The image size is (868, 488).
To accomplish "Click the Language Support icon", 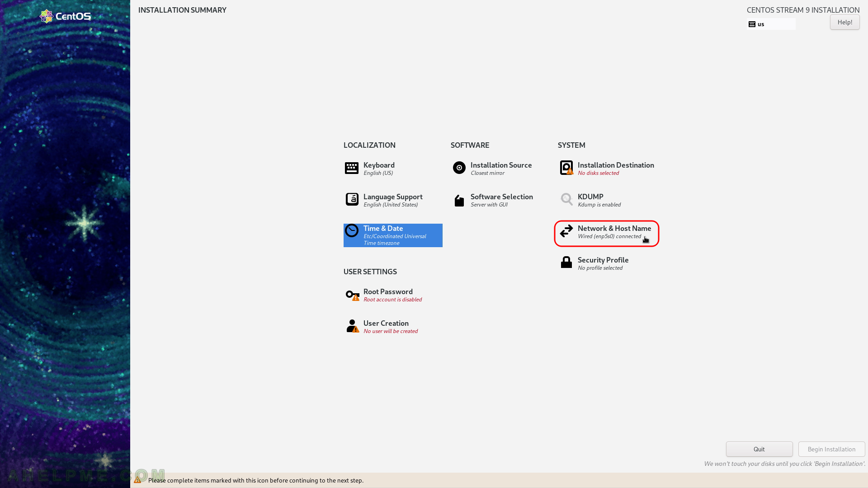I will pos(352,199).
